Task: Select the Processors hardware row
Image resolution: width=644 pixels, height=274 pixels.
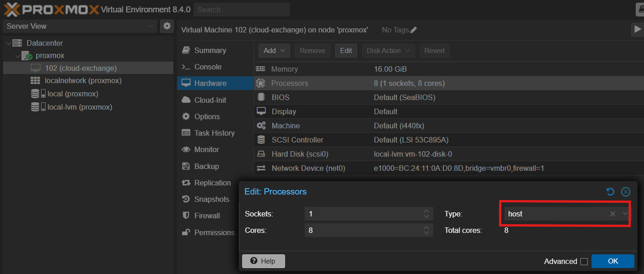Action: (449, 83)
